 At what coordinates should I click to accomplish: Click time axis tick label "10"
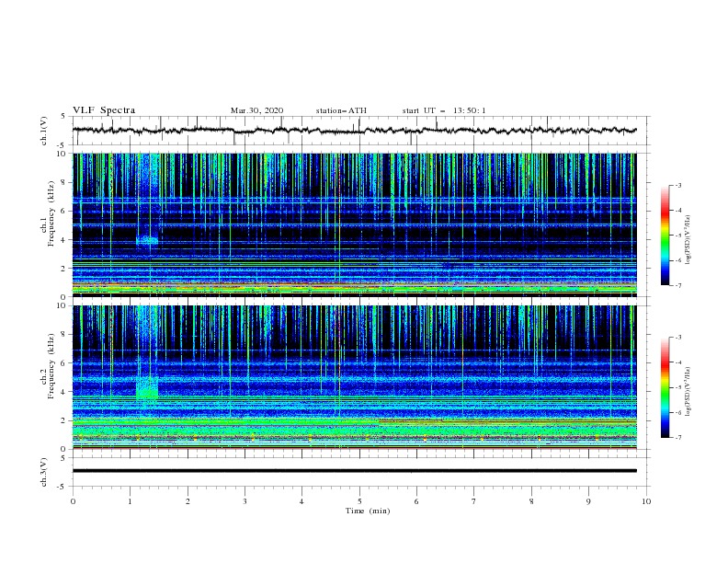(x=646, y=501)
